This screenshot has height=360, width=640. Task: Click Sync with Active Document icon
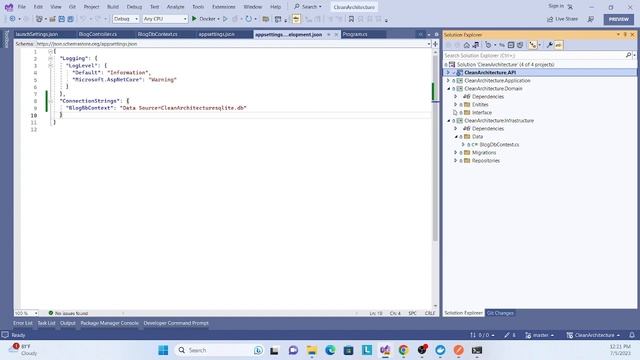click(502, 45)
